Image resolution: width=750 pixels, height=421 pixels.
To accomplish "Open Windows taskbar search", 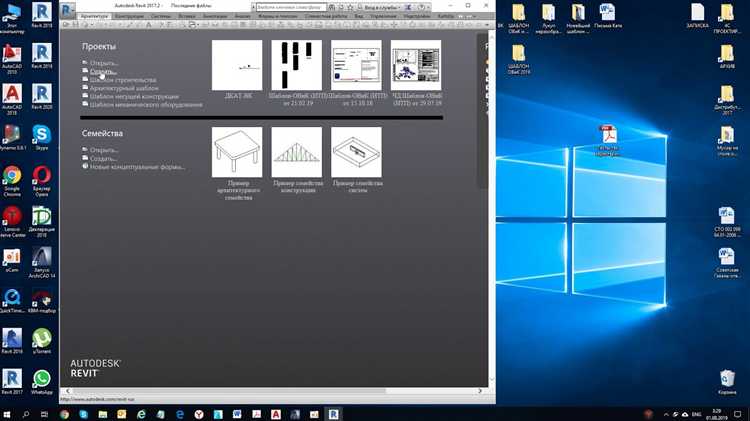I will click(26, 414).
